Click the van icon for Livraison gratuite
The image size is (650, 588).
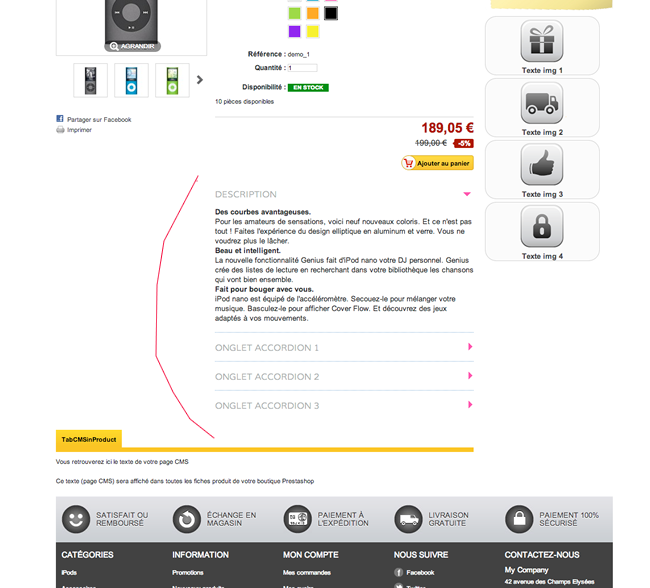click(408, 519)
